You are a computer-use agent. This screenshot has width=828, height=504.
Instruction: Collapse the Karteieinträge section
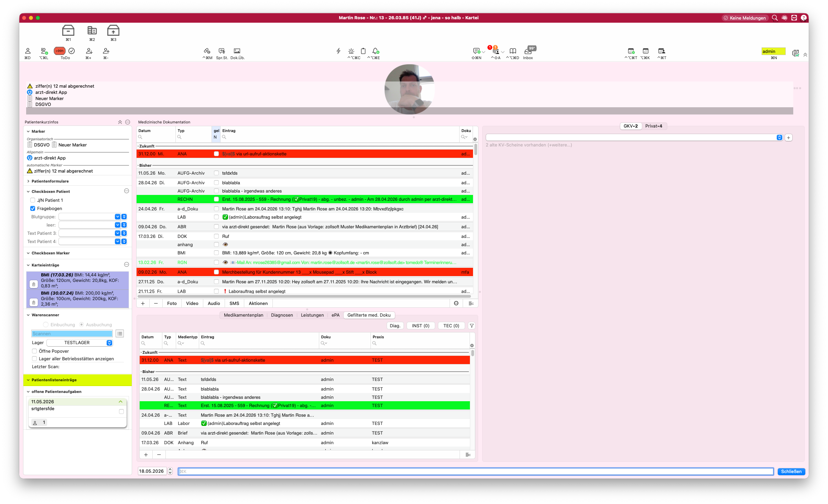pyautogui.click(x=28, y=265)
